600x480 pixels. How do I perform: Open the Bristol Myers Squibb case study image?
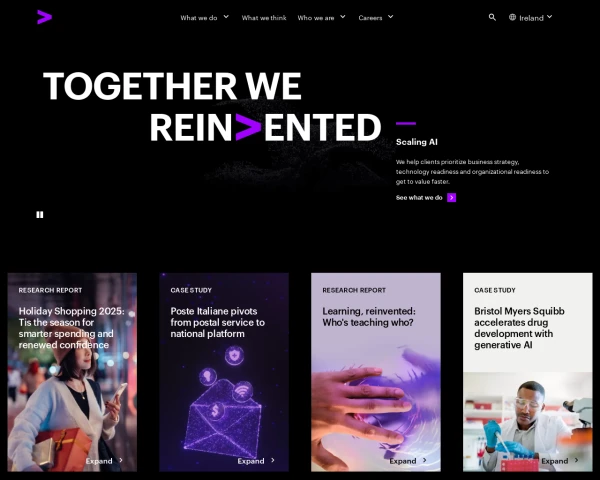point(528,421)
